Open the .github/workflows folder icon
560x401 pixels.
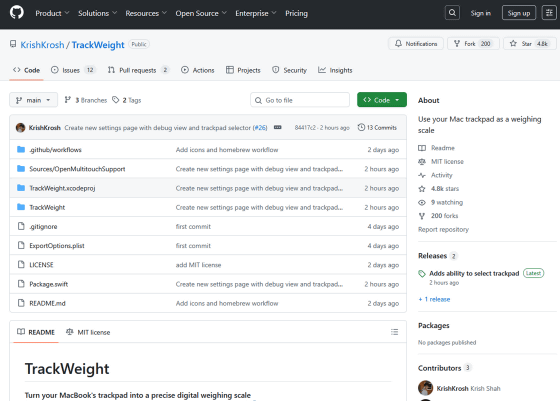(21, 149)
